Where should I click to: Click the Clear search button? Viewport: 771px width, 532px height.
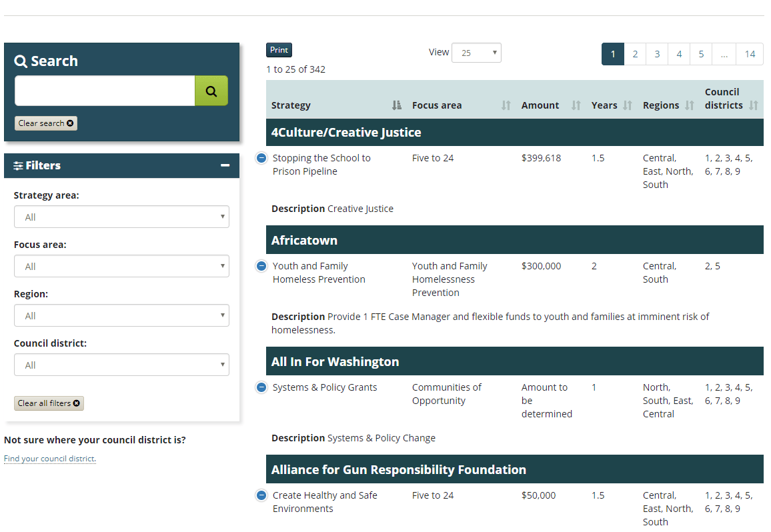pos(46,123)
